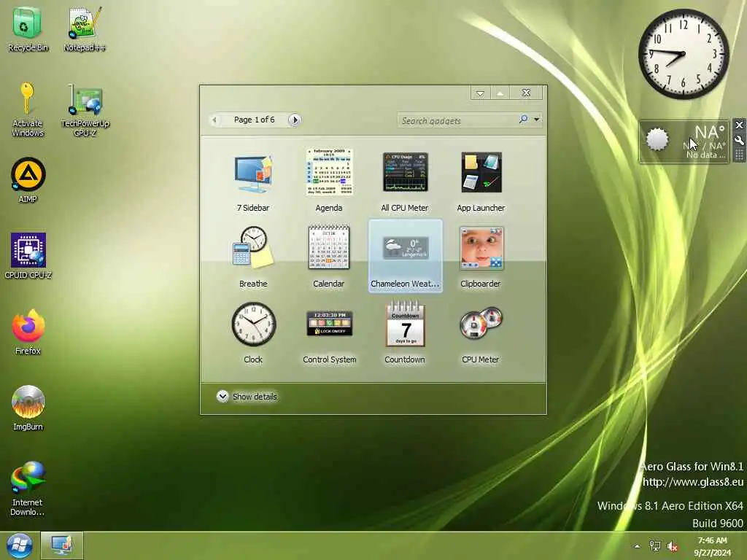747x560 pixels.
Task: Select TechPowerUp GPU-Z shortcut
Action: (x=85, y=111)
